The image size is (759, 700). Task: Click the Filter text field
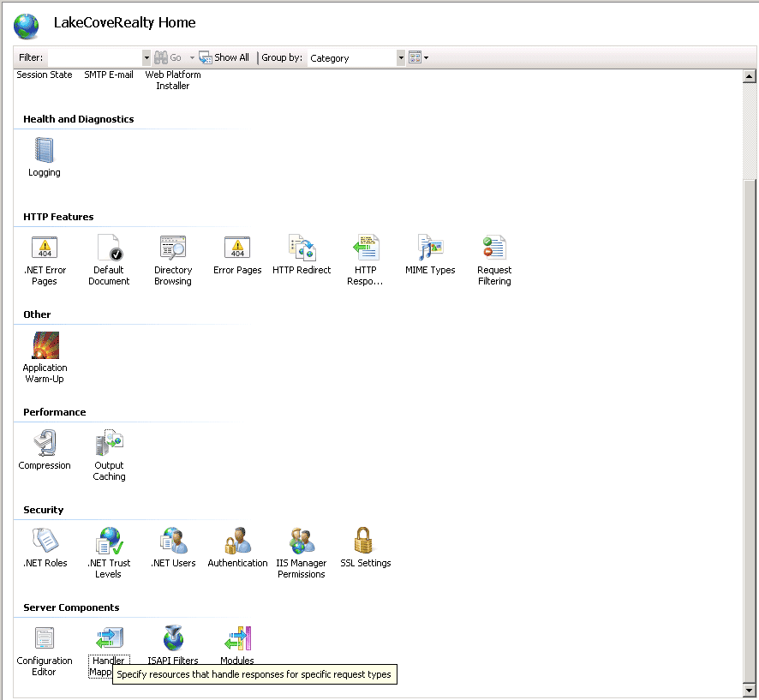(95, 57)
